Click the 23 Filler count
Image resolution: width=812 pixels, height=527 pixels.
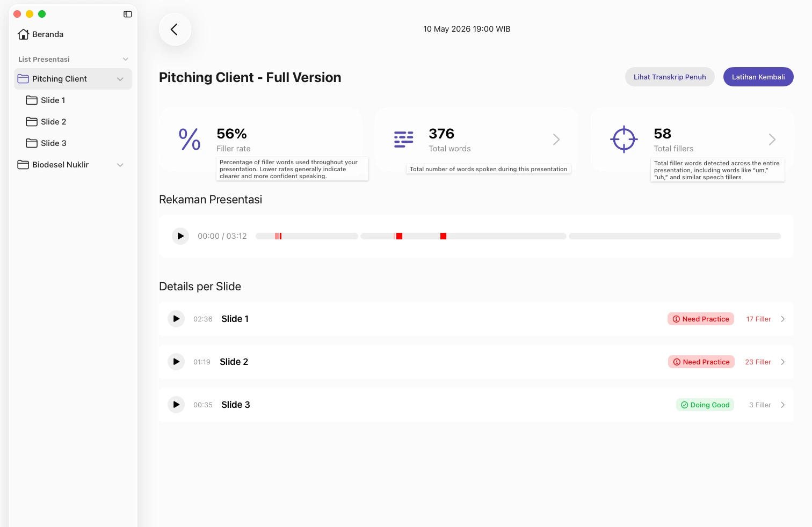coord(758,362)
